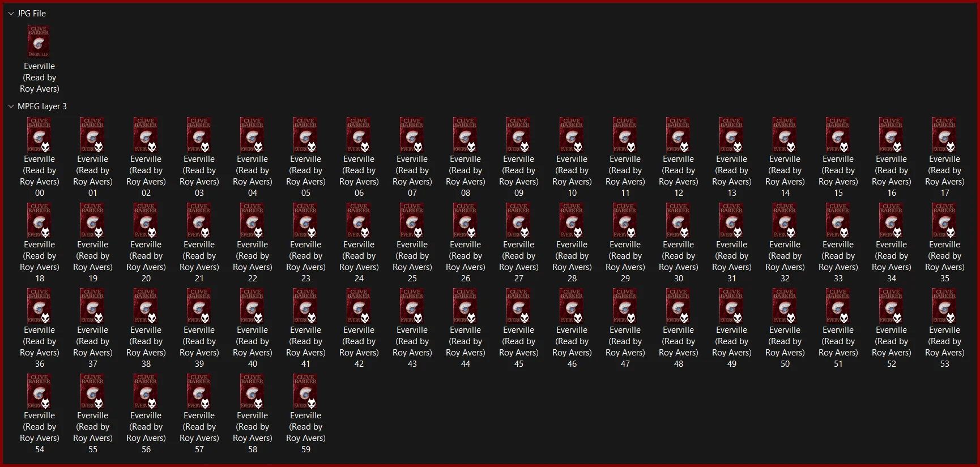The image size is (980, 467).
Task: Select the Everville 11 MP3 file icon
Action: coord(625,135)
